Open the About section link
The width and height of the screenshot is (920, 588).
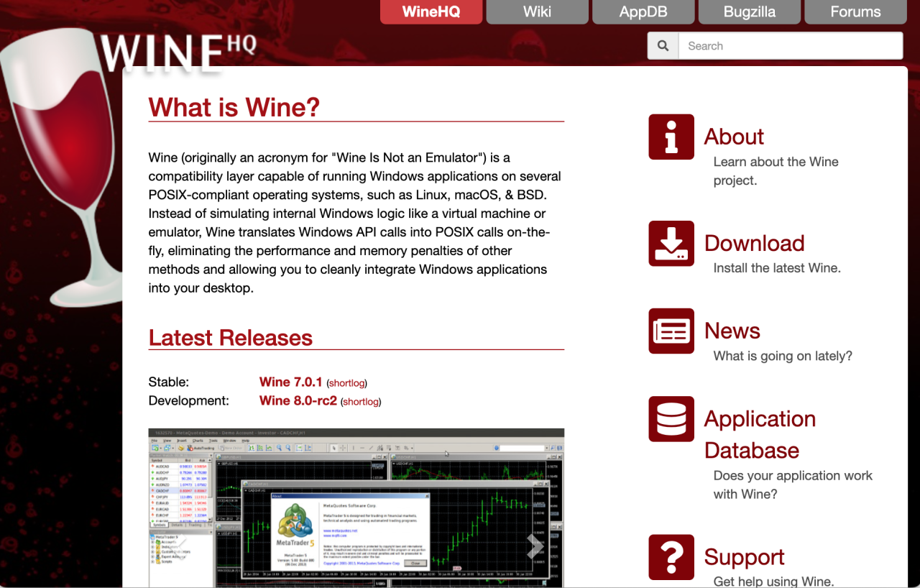click(x=734, y=137)
